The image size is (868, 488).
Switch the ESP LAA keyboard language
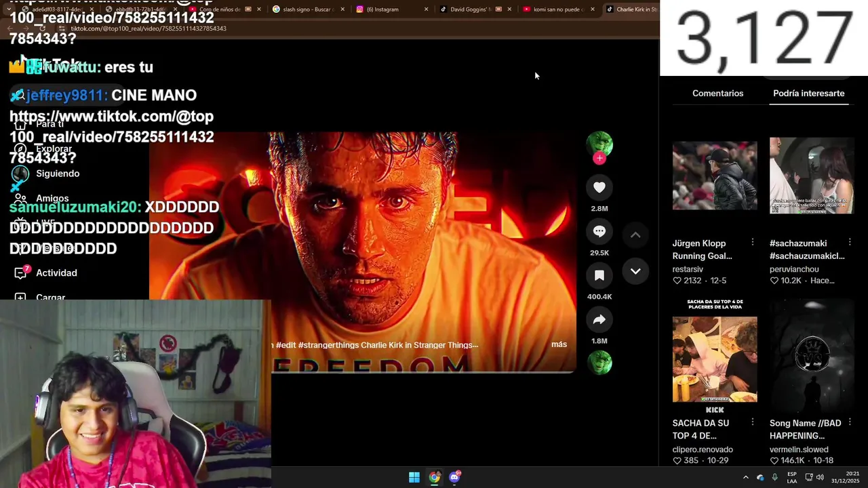click(x=792, y=478)
